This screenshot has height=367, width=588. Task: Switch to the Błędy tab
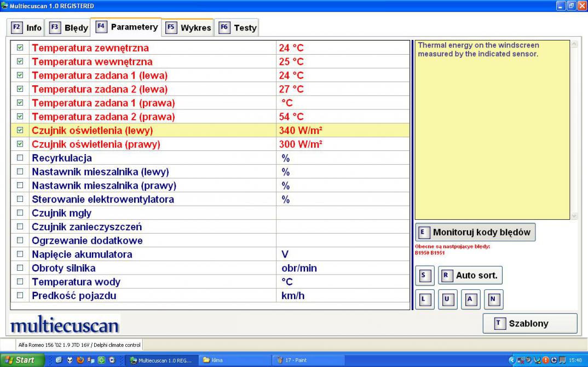(70, 27)
